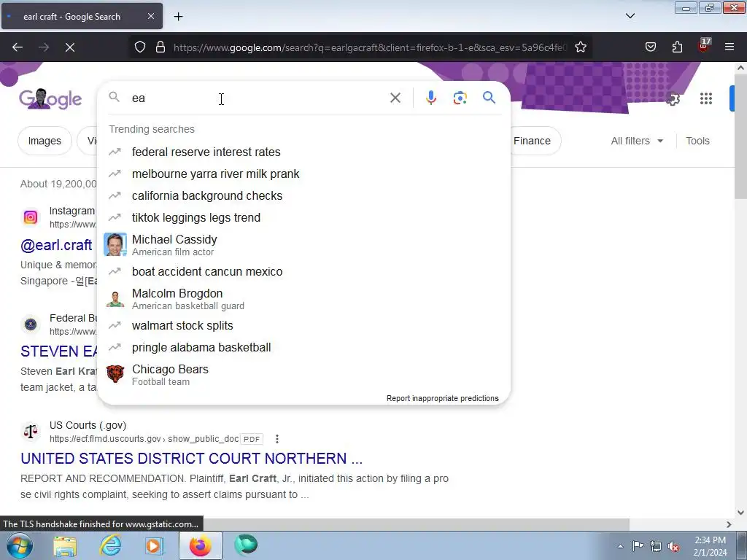Click the uBlock extension icon showing 17
The height and width of the screenshot is (560, 747).
703,46
